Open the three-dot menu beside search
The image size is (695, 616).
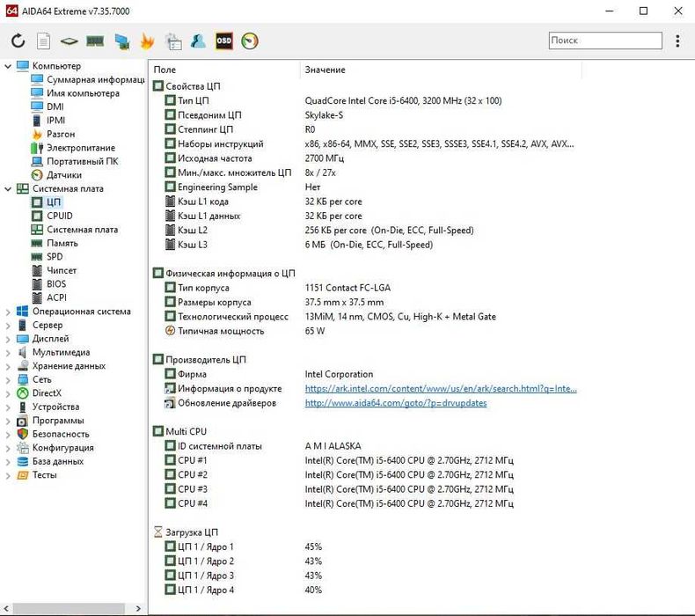pos(677,40)
